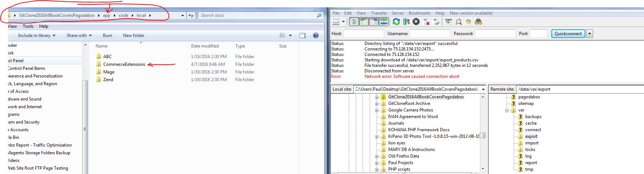
Task: Open FileZilla Edit menu
Action: pos(348,13)
